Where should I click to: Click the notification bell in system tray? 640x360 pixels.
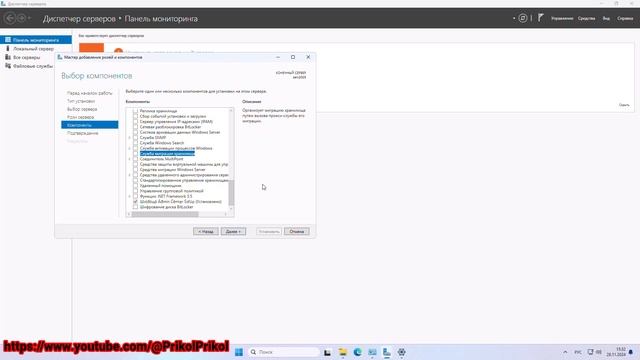coord(631,352)
